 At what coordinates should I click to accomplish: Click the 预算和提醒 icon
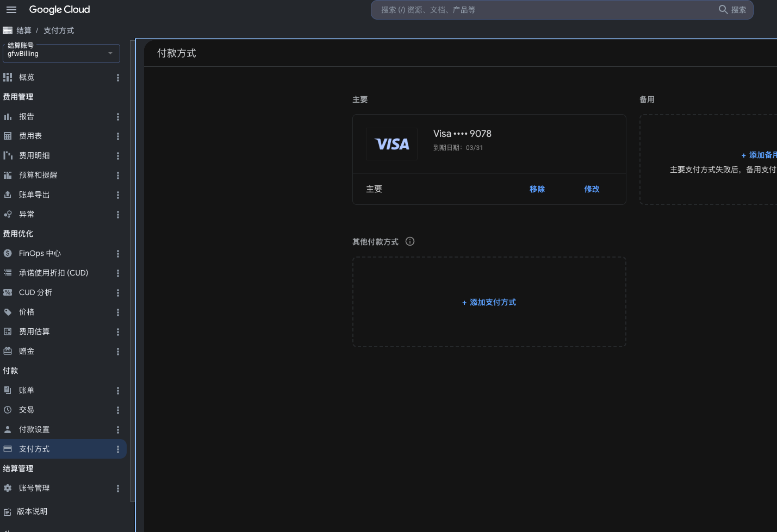click(8, 175)
